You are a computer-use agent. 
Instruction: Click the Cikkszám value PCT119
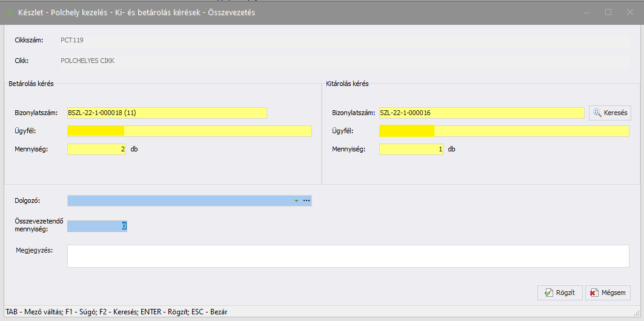coord(73,41)
